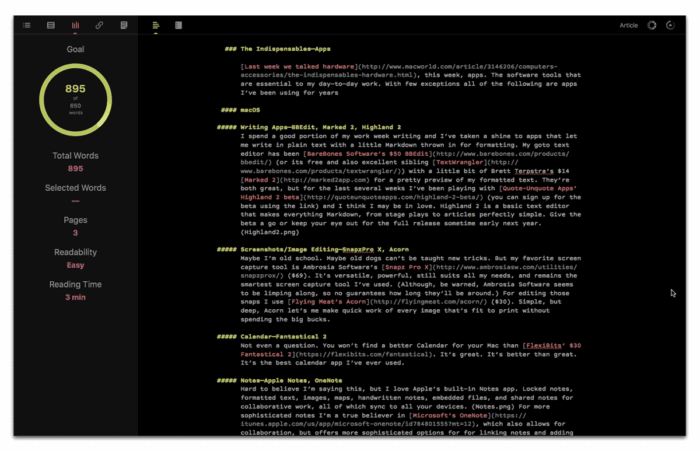Screen dimensions: 700x451
Task: Click the Goal progress ring showing 895
Action: (x=75, y=100)
